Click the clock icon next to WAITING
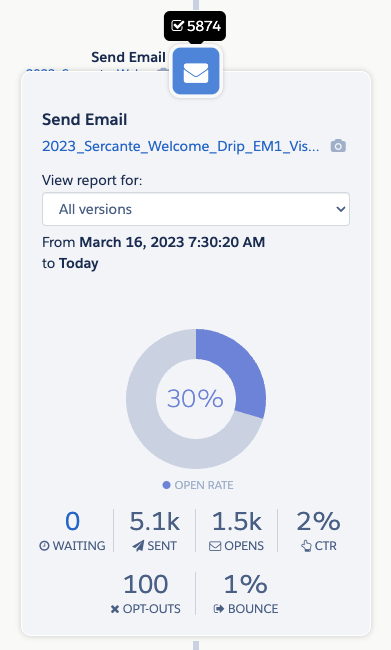The height and width of the screenshot is (650, 391). pyautogui.click(x=44, y=546)
